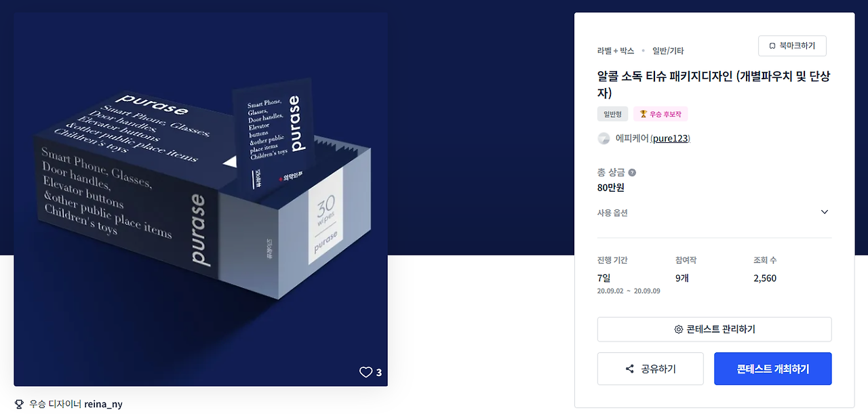
Task: Select the 일반/기타 category
Action: point(668,51)
